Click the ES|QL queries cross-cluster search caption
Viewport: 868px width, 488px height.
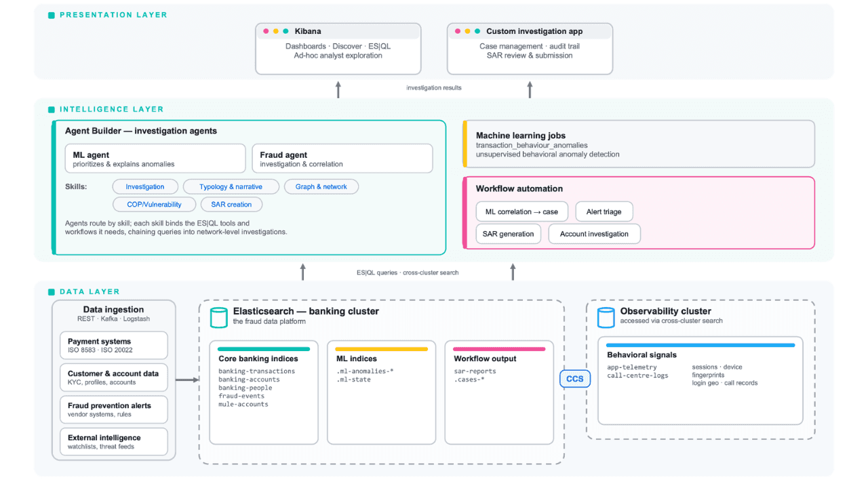click(408, 272)
